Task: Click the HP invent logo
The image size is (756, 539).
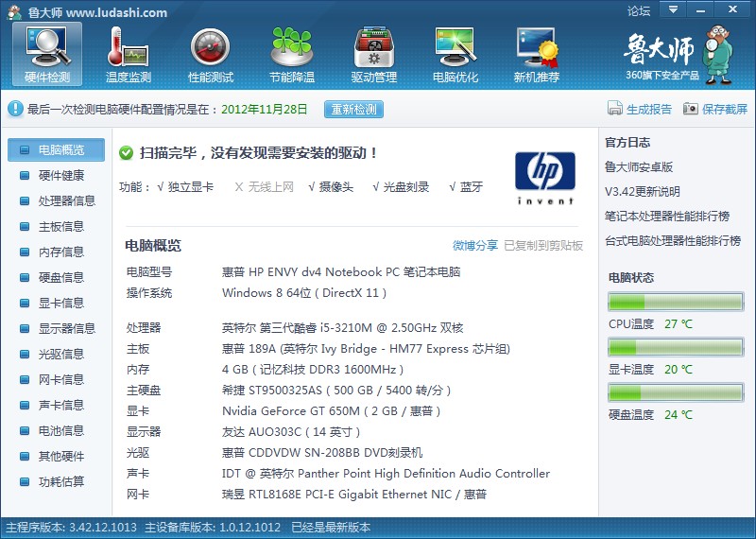Action: [545, 178]
